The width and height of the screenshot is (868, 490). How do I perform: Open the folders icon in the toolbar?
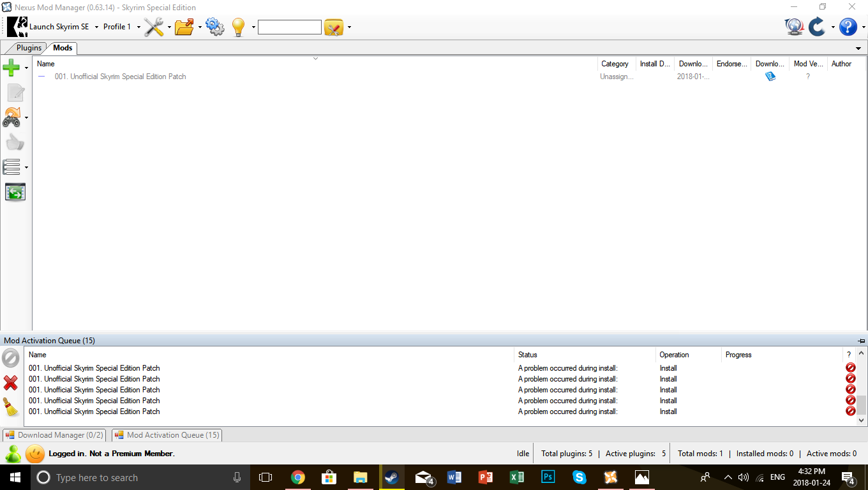point(184,27)
